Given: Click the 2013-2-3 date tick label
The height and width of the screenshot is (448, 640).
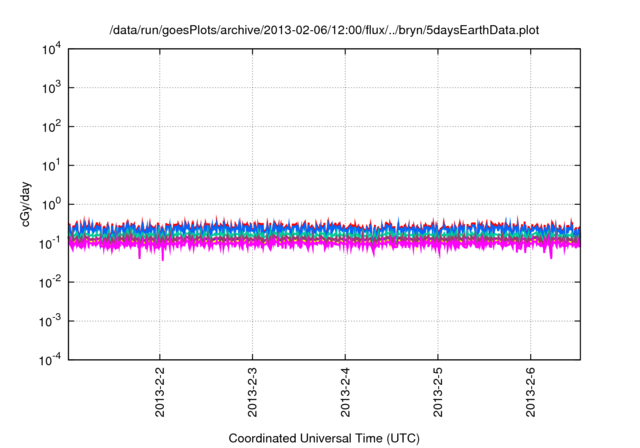Looking at the screenshot, I should (252, 392).
